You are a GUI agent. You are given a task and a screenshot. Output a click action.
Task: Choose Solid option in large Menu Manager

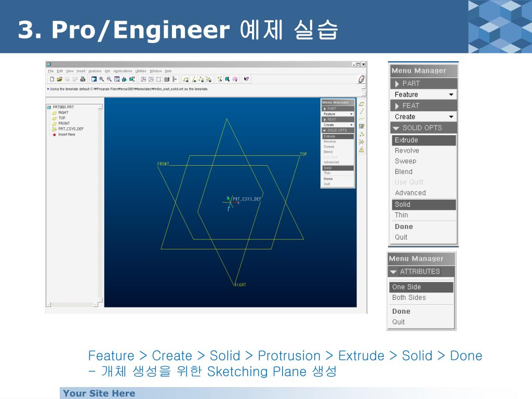tap(424, 205)
